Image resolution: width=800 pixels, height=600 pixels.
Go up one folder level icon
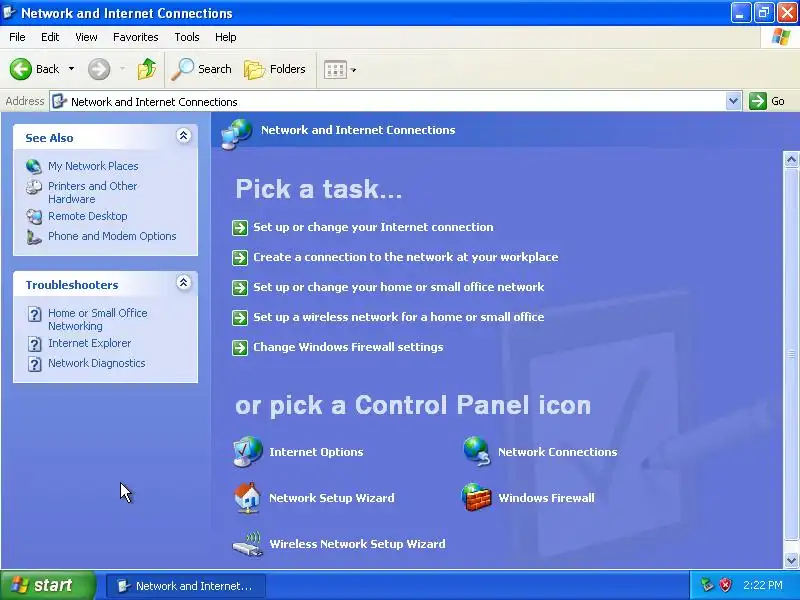coord(147,69)
